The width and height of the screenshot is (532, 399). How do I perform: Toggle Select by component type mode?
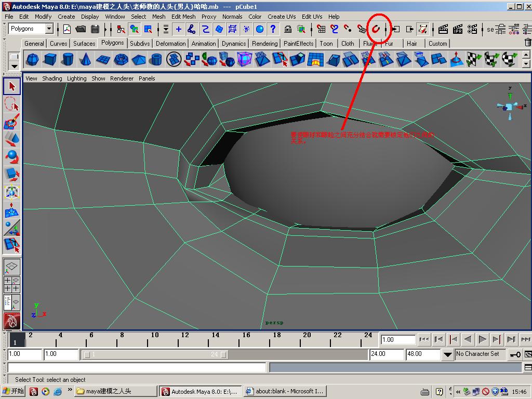tap(148, 29)
